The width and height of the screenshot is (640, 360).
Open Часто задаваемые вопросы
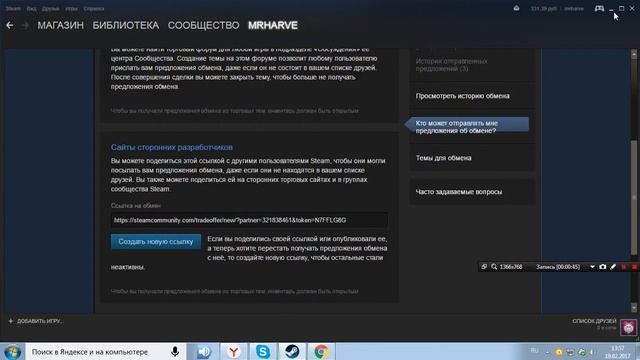(459, 192)
